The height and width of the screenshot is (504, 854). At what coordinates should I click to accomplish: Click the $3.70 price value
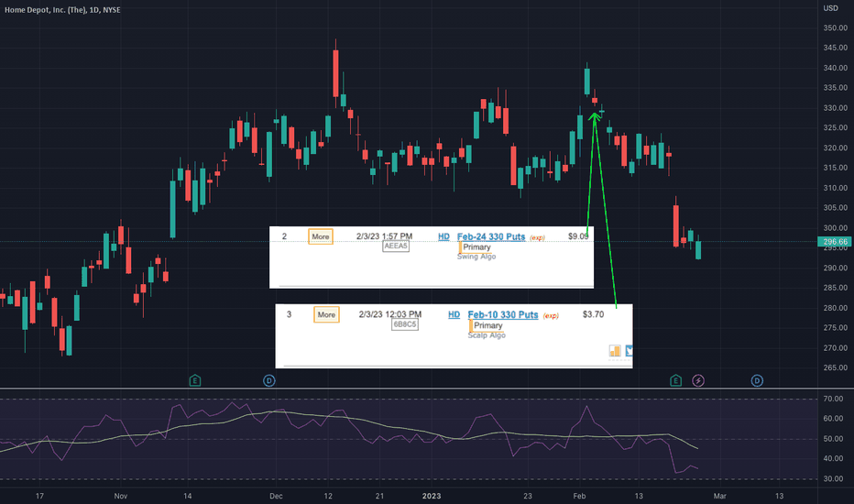coord(593,314)
